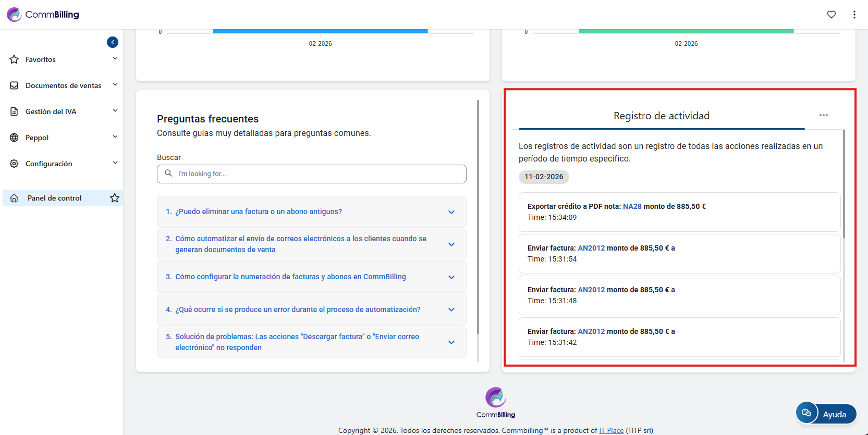Click the star icon beside Panel de control
The width and height of the screenshot is (868, 435).
(115, 198)
